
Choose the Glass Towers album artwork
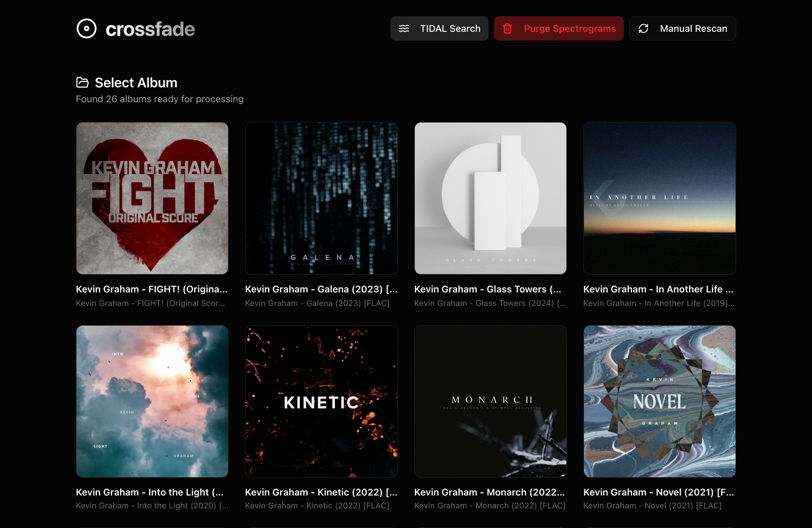click(x=491, y=198)
